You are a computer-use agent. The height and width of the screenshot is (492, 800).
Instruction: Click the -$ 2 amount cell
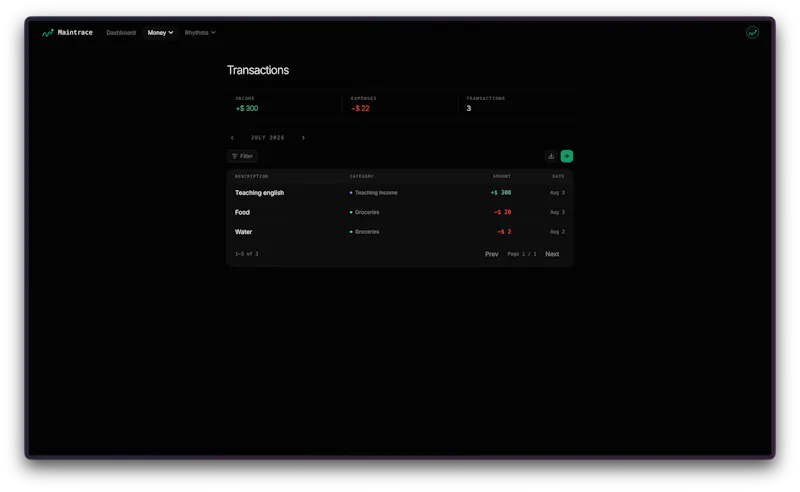[x=504, y=232]
